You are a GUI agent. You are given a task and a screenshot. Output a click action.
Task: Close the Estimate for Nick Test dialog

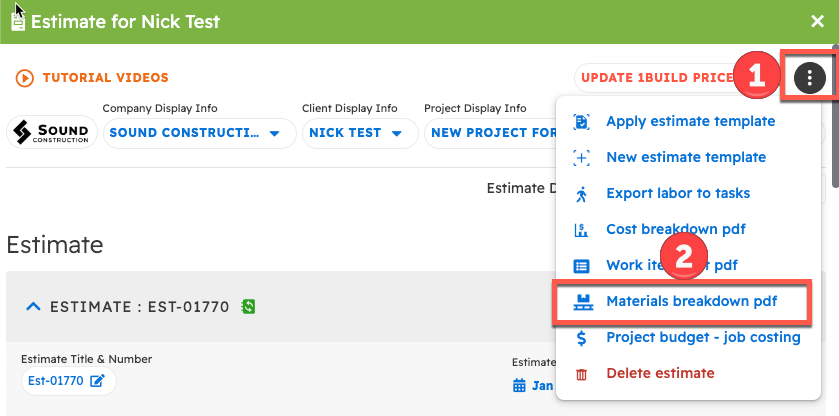click(817, 21)
